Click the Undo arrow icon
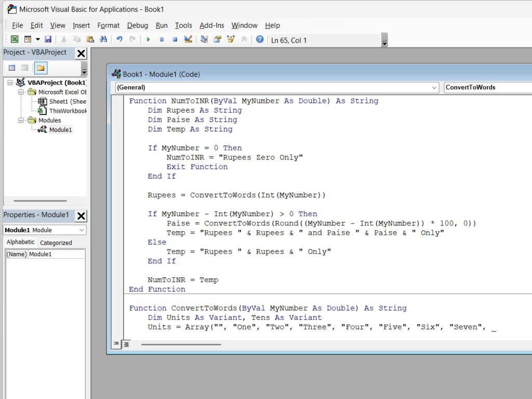The height and width of the screenshot is (399, 532). tap(119, 39)
